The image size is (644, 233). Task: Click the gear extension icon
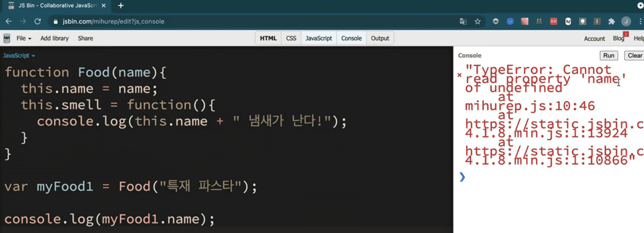pyautogui.click(x=495, y=21)
